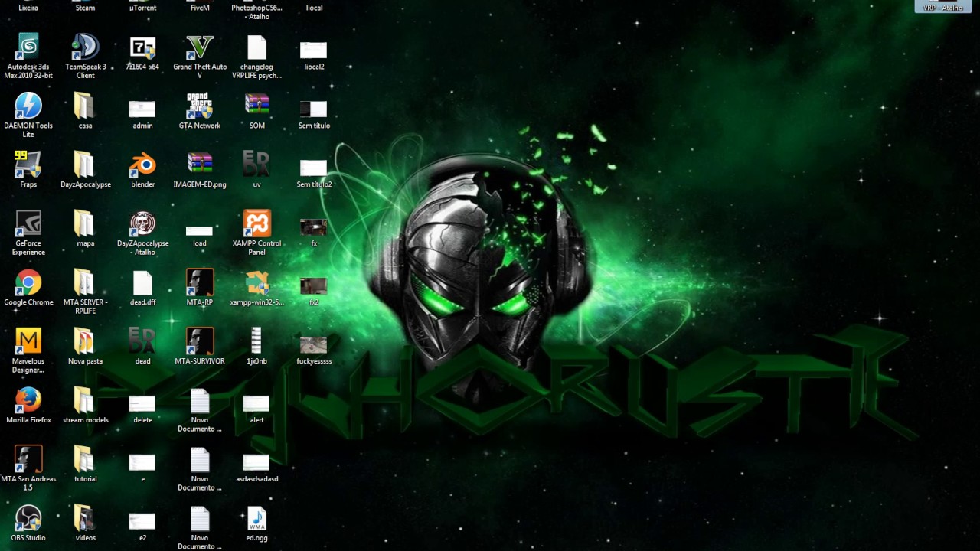The image size is (980, 551).
Task: Launch blender shortcut
Action: pyautogui.click(x=142, y=165)
